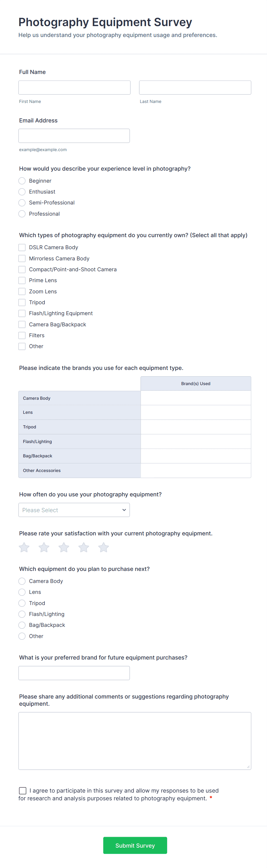Select the third satisfaction star
The height and width of the screenshot is (868, 267).
coord(64,548)
